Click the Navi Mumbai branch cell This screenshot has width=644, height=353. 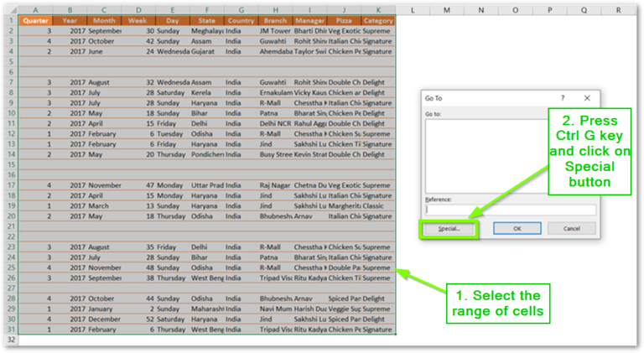click(275, 309)
